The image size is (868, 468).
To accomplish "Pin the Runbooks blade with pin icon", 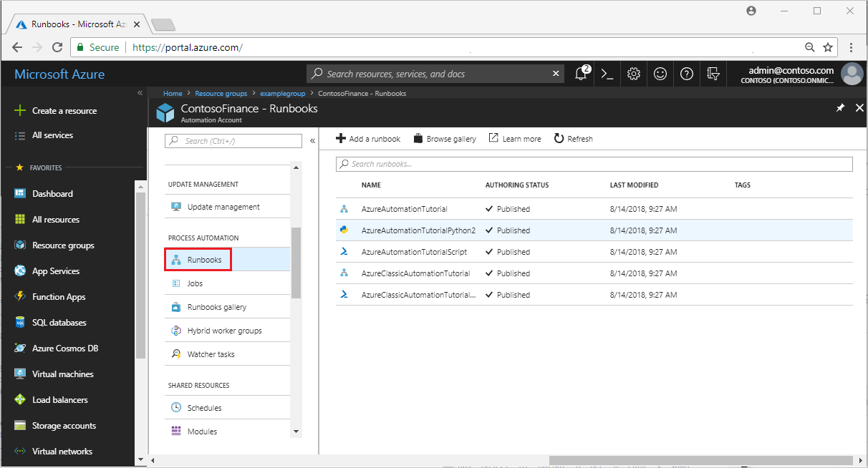I will (x=841, y=108).
